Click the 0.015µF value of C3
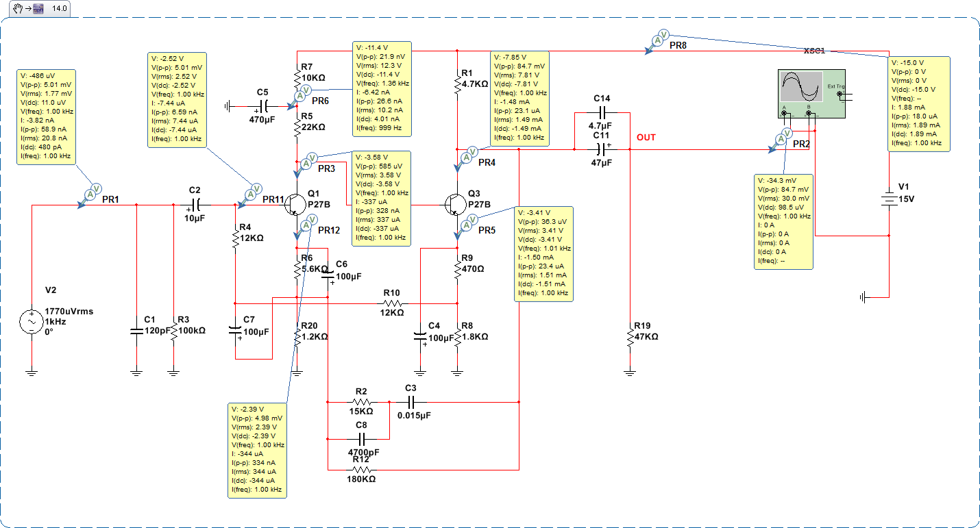Screen dimensions: 980x528 [x=415, y=415]
